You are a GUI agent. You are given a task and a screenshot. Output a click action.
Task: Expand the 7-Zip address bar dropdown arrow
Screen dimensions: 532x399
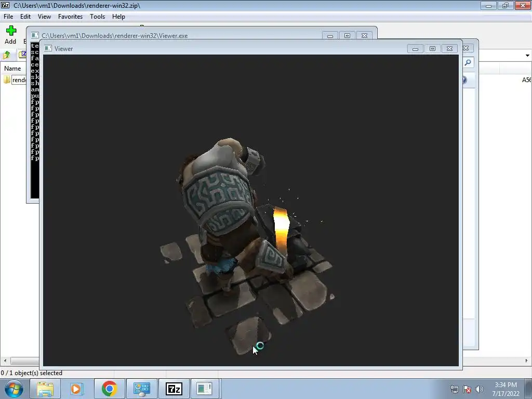[x=527, y=55]
